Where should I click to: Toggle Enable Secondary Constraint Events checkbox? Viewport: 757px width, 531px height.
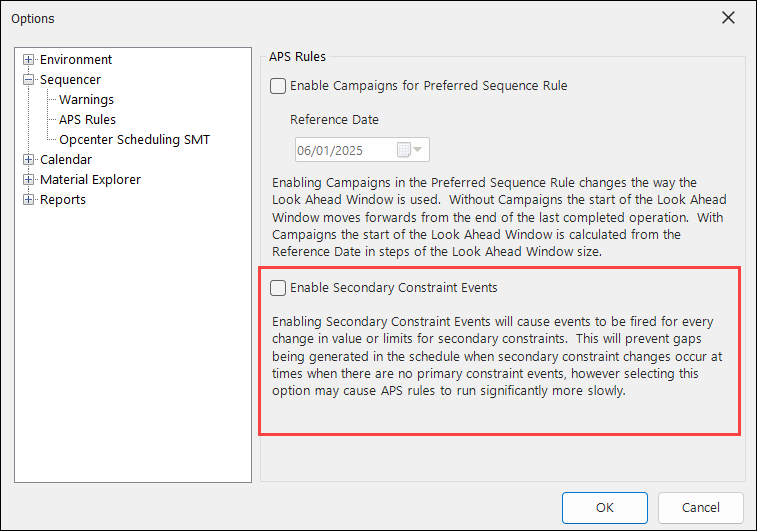point(278,288)
